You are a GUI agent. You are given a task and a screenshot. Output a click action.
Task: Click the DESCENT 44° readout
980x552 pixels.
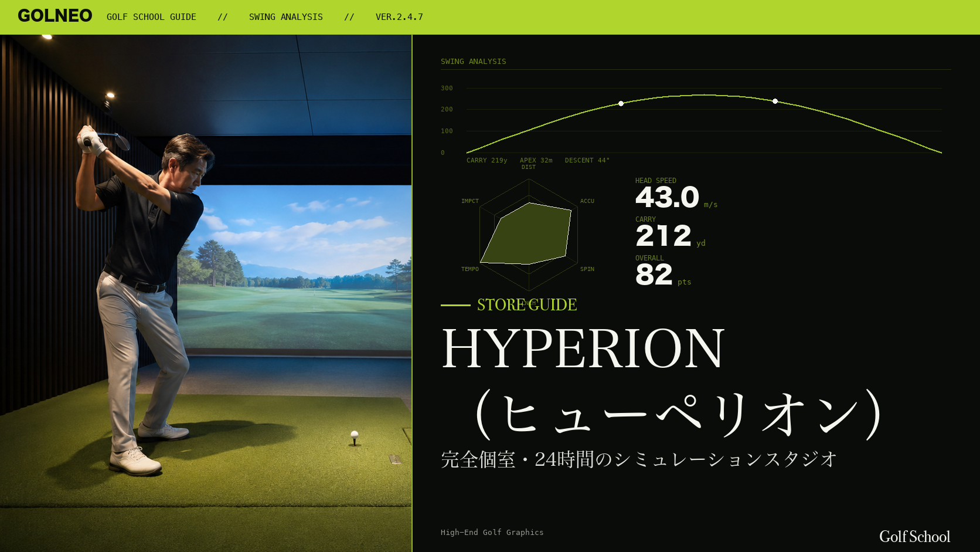[x=587, y=160]
